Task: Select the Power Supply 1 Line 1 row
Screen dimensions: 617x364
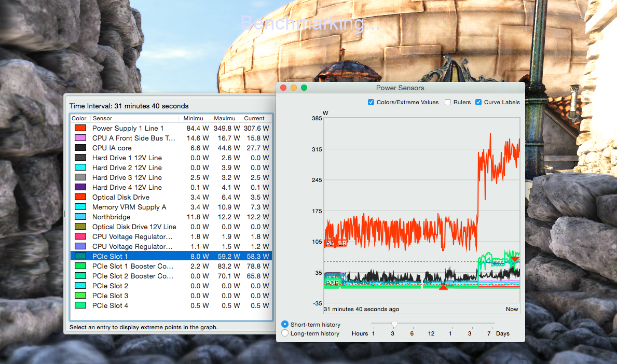Action: click(x=171, y=128)
